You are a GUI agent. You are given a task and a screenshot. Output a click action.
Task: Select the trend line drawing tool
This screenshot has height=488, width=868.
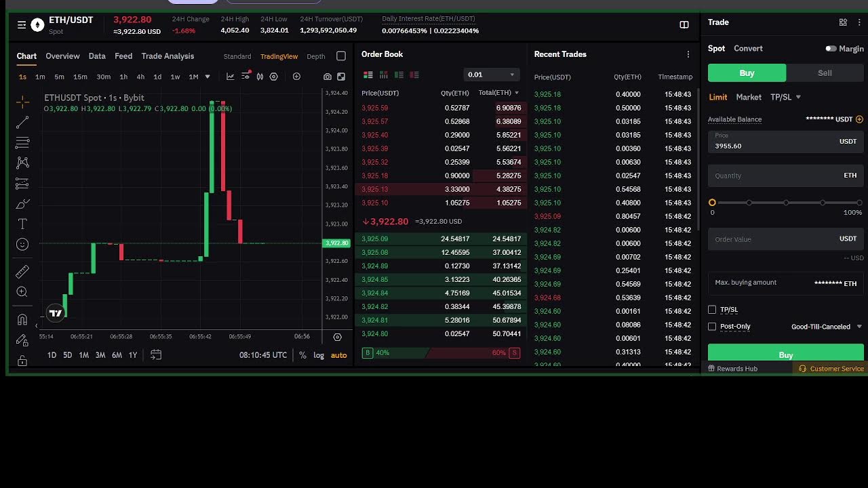coord(22,123)
